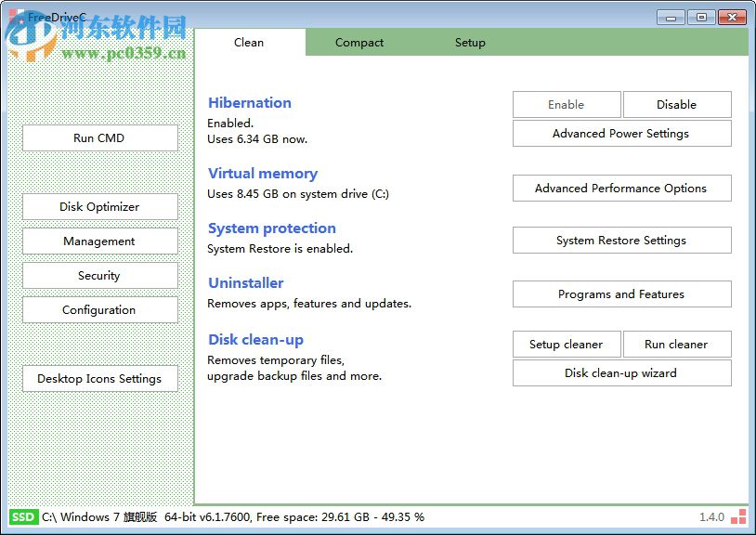Select the Clean tab

(249, 43)
